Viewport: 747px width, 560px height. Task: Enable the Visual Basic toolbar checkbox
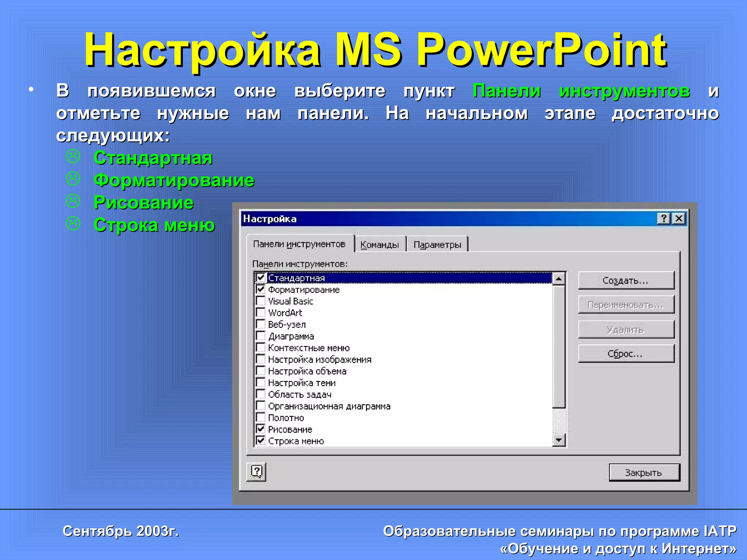[260, 301]
